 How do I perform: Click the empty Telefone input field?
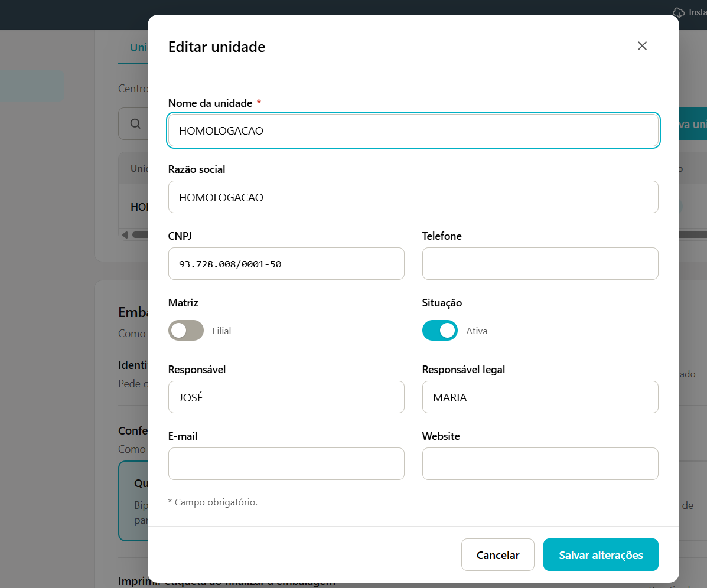(x=540, y=263)
